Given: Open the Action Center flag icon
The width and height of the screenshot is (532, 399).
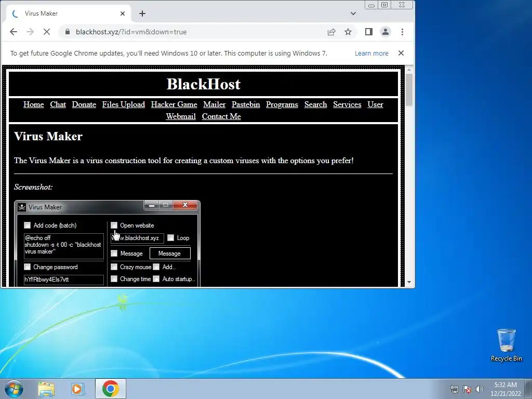Looking at the screenshot, I should pos(467,389).
